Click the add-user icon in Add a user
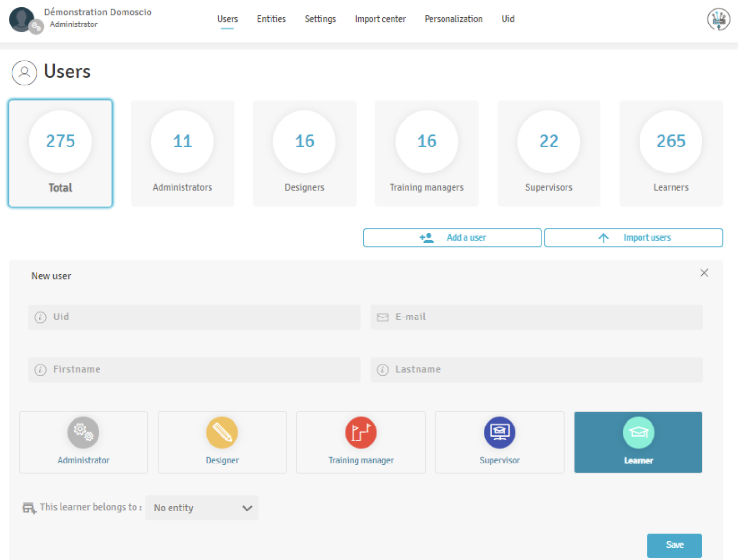The height and width of the screenshot is (560, 738). click(x=427, y=238)
